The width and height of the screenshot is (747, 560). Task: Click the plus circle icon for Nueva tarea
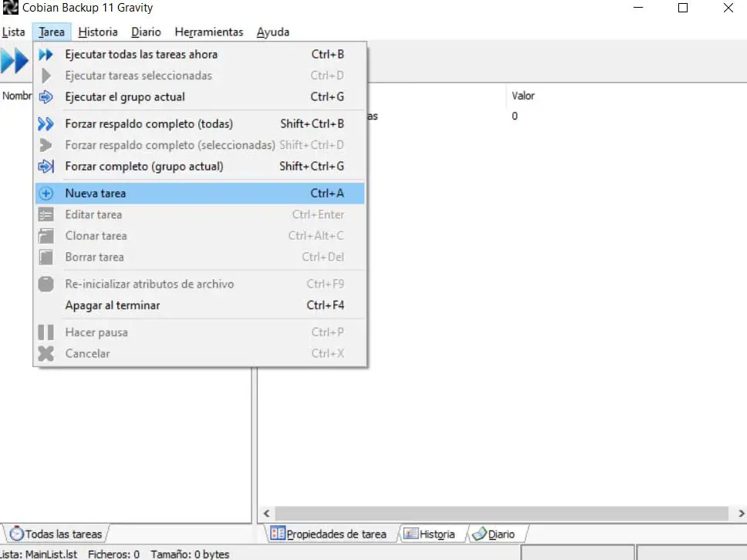click(46, 194)
